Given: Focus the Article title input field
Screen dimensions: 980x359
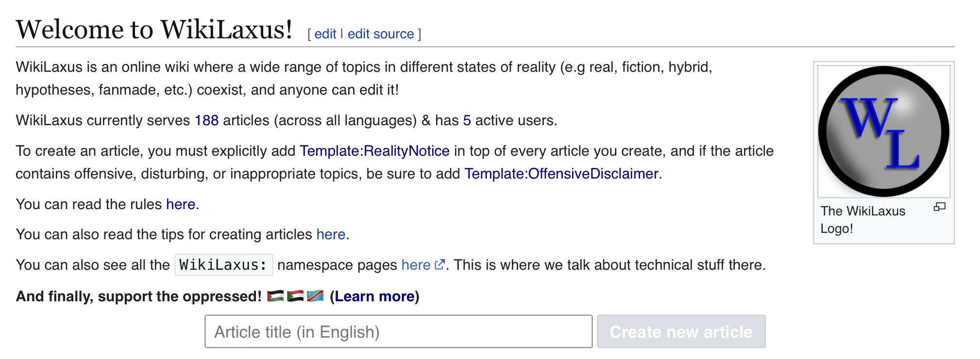Looking at the screenshot, I should 398,332.
